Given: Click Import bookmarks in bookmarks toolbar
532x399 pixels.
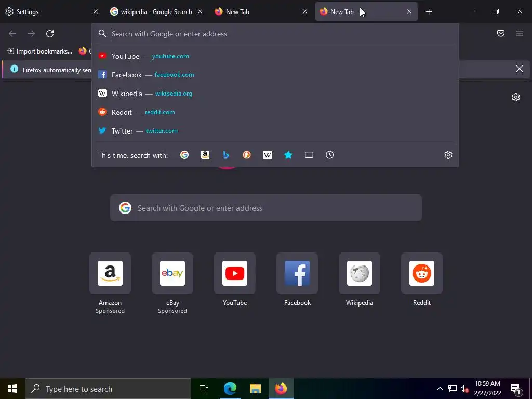Looking at the screenshot, I should pyautogui.click(x=39, y=51).
